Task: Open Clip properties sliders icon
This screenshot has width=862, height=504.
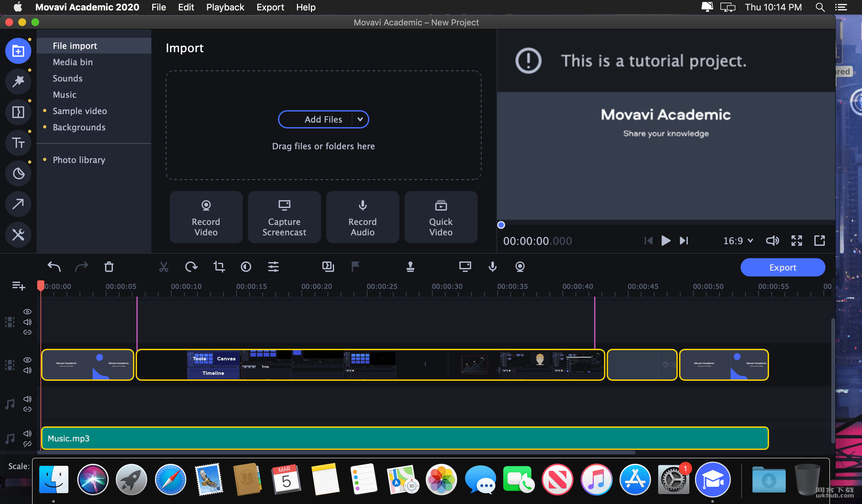Action: [273, 267]
